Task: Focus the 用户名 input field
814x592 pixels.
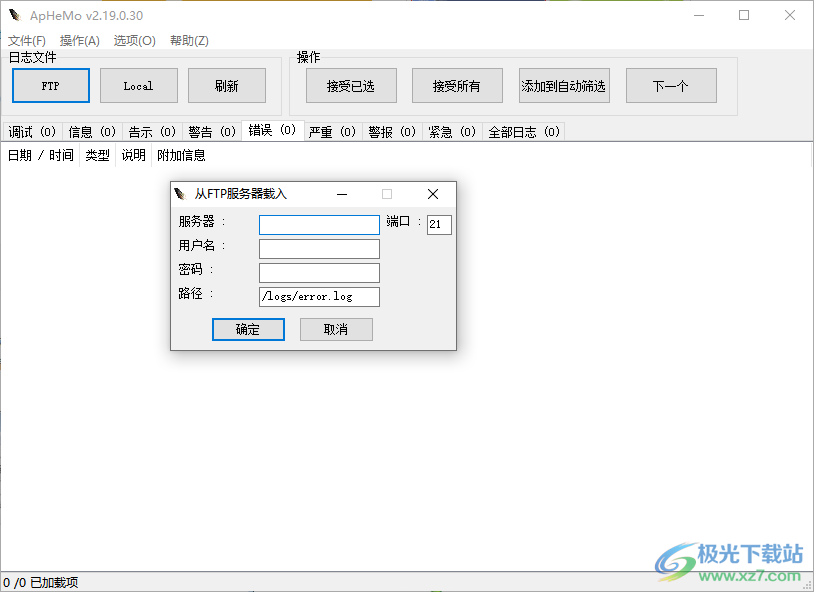Action: [x=319, y=249]
